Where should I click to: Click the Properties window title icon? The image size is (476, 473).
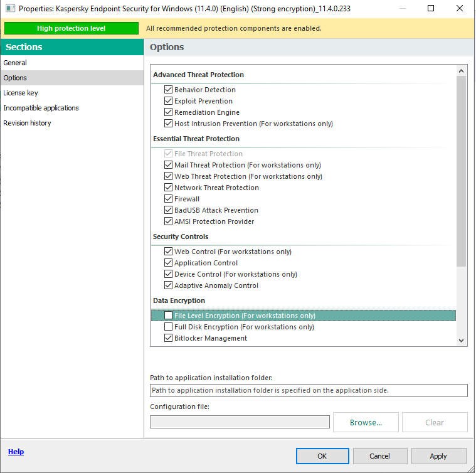pyautogui.click(x=10, y=8)
